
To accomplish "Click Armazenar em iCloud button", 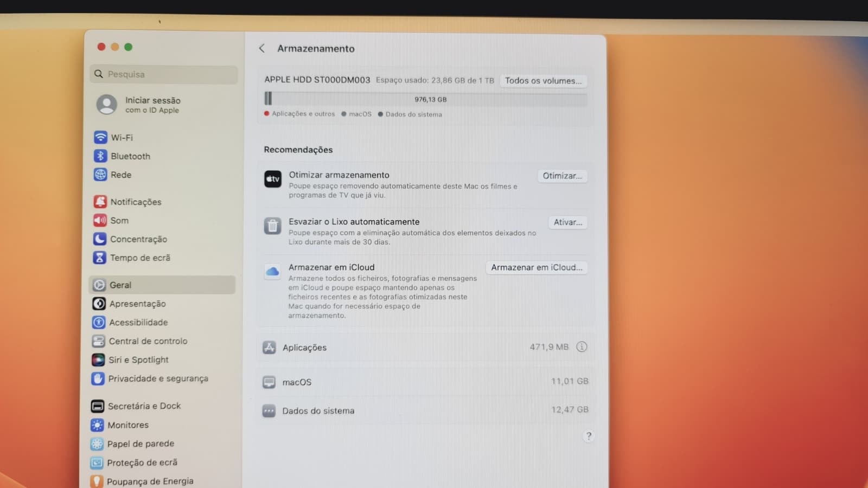I will (537, 267).
